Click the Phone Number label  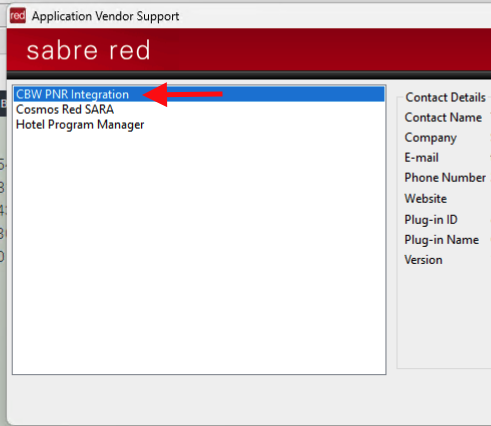coord(445,178)
